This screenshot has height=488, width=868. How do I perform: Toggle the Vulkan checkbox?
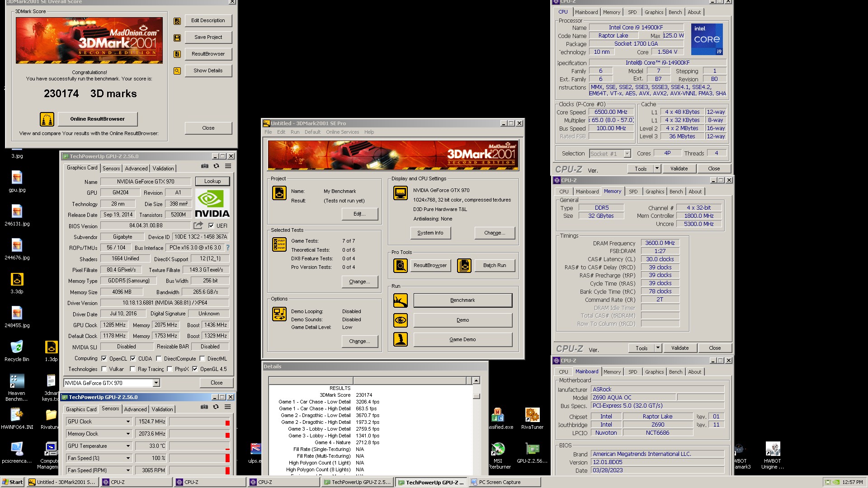pos(104,369)
